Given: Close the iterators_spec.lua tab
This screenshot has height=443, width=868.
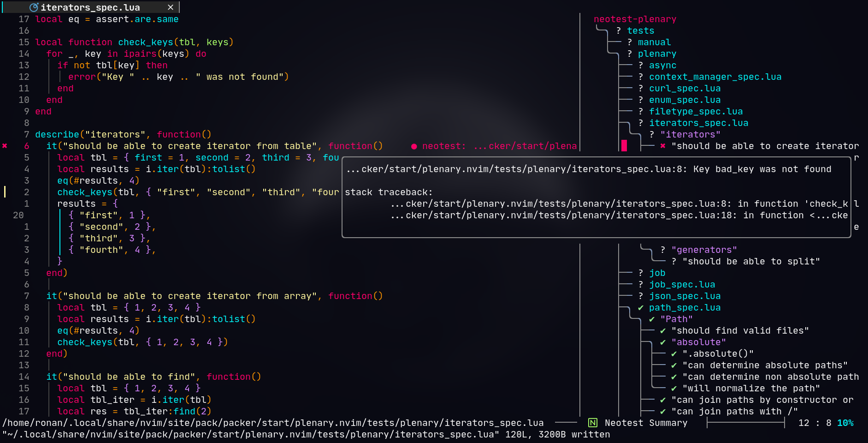Looking at the screenshot, I should pos(171,7).
